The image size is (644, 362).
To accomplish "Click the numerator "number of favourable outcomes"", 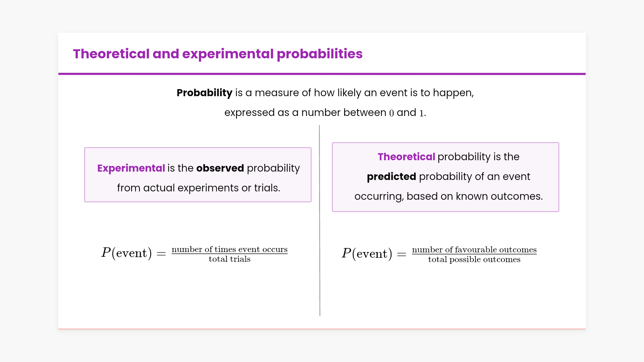I will point(474,250).
